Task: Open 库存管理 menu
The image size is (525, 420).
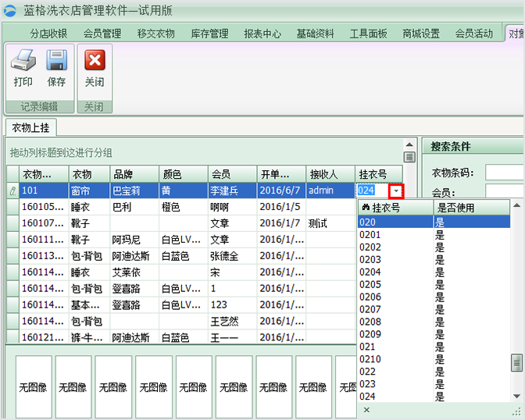Action: coord(209,34)
